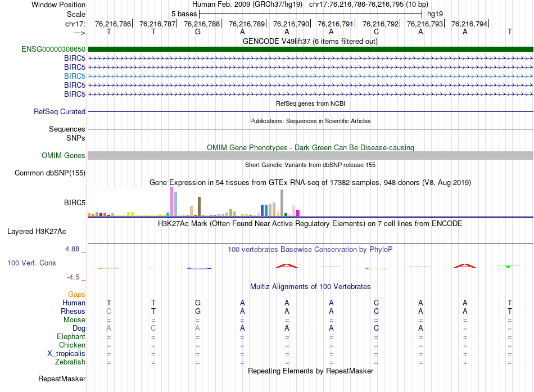Click the G base in the Rhesus alignment row
The image size is (534, 392).
point(198,311)
